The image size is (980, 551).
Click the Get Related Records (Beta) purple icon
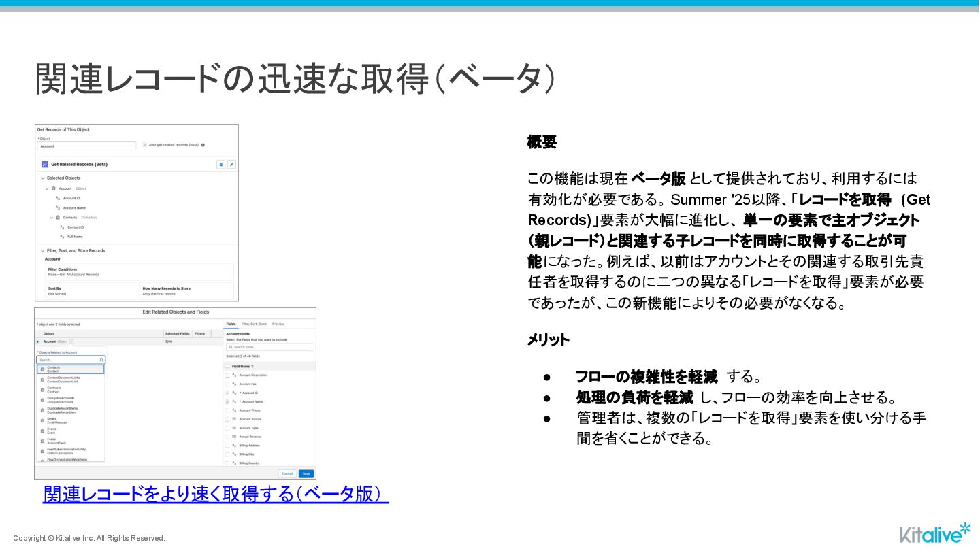point(45,164)
